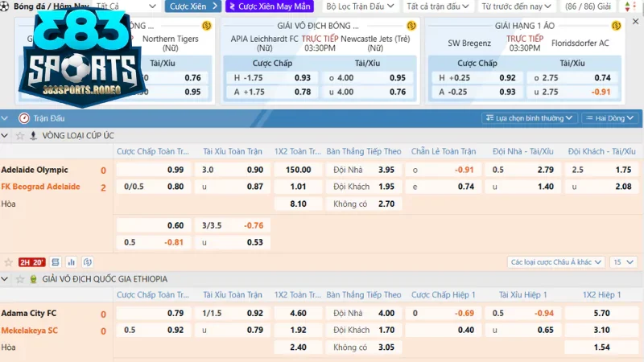Close the featured matches carousel with X
644x362 pixels.
(x=635, y=26)
